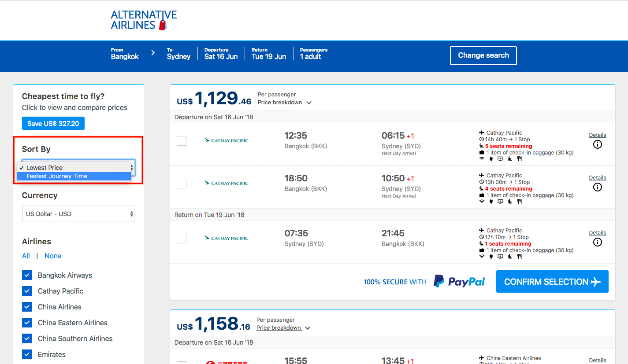628x364 pixels.
Task: Click 'Departure on Sat 16 Jun '18' in first card
Action: pos(214,117)
